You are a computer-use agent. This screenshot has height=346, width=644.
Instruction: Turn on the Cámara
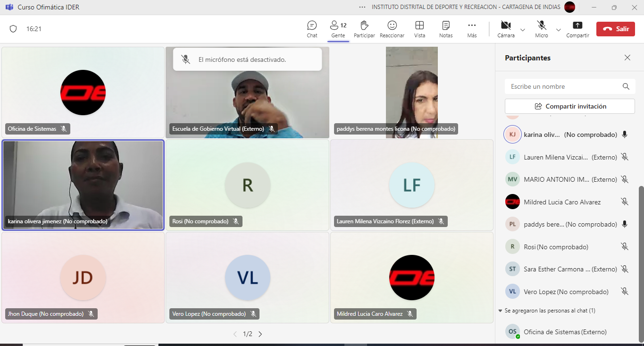[506, 29]
